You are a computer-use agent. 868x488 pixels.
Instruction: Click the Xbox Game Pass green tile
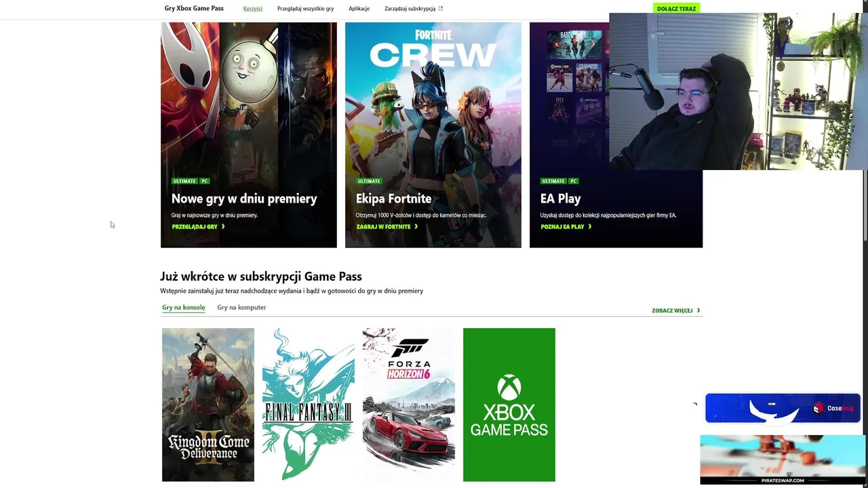click(x=509, y=405)
